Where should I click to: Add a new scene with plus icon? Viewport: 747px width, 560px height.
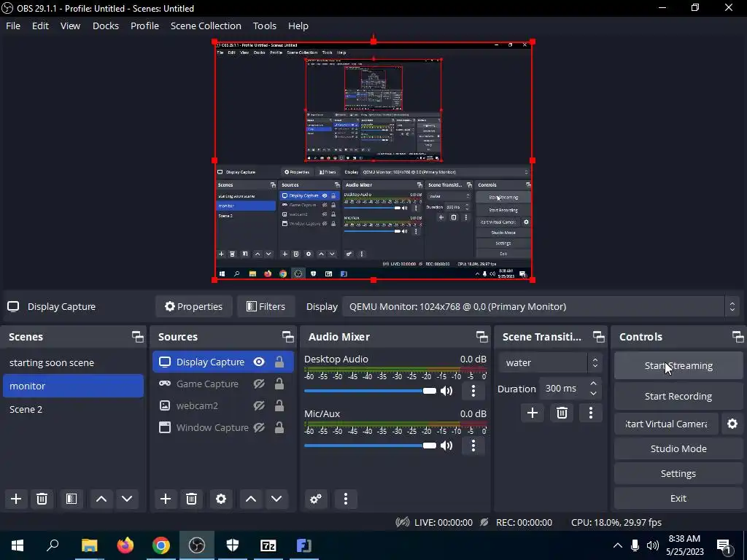click(16, 499)
